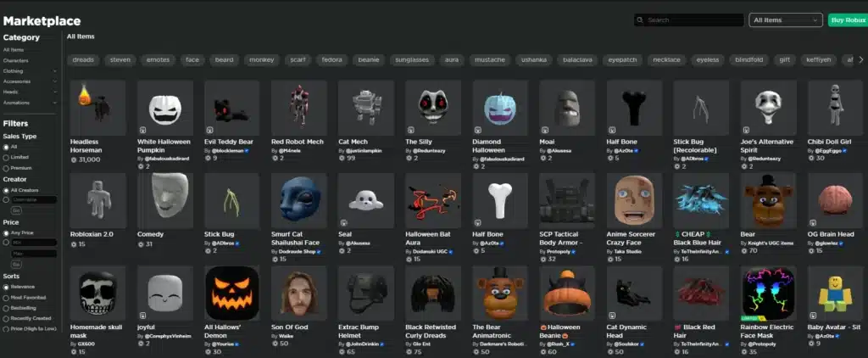Filter by the eyepatch tag chip

623,60
